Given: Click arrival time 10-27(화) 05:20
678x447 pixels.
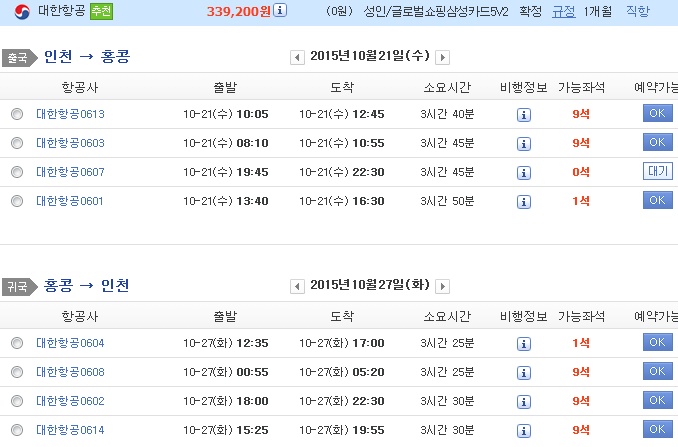Looking at the screenshot, I should (x=342, y=372).
